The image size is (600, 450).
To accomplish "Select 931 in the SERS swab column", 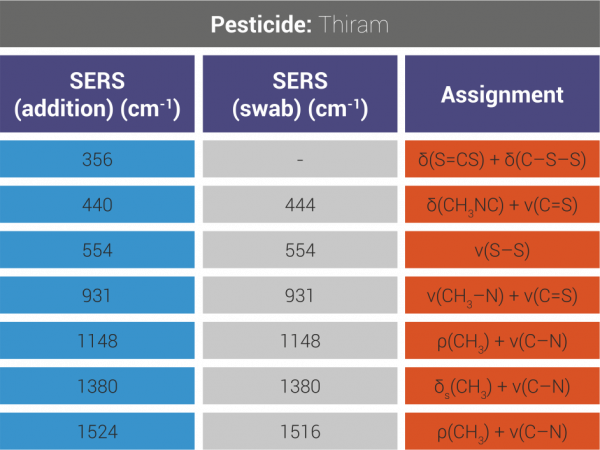I will pos(300,296).
